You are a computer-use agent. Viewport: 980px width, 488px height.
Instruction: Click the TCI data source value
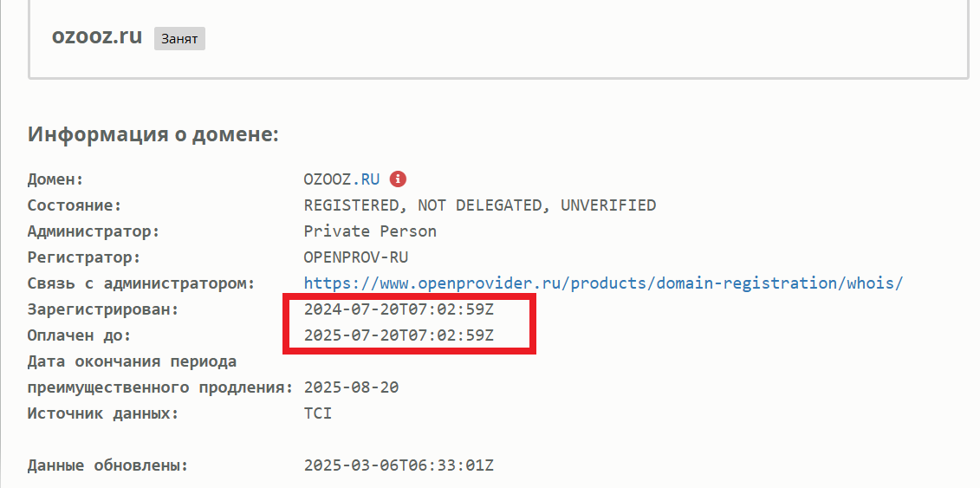tap(317, 413)
